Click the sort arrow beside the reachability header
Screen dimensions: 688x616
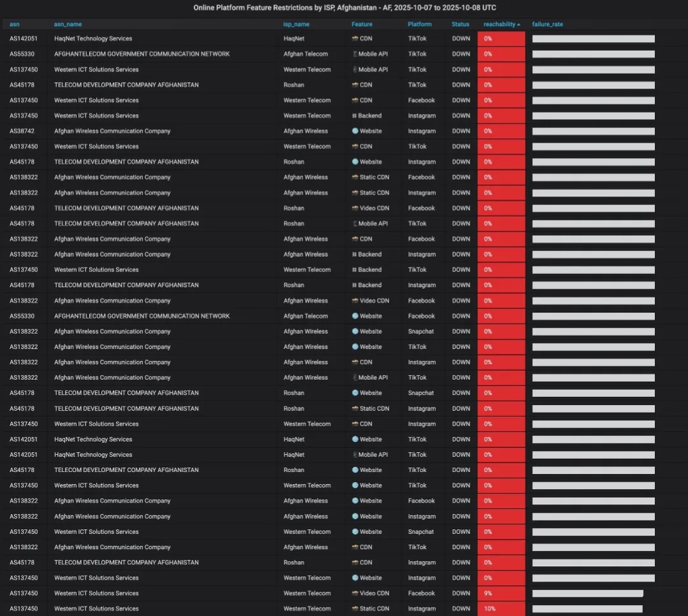pos(519,24)
